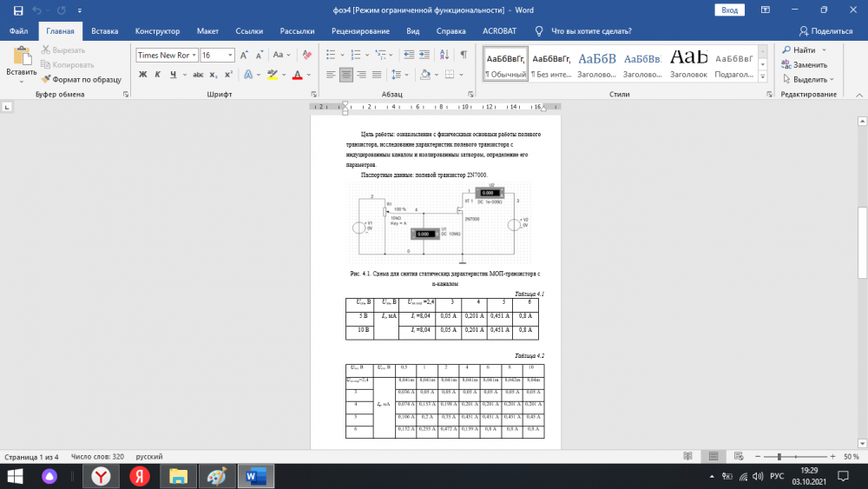The height and width of the screenshot is (489, 868).
Task: Toggle italic formatting (К)
Action: point(159,75)
